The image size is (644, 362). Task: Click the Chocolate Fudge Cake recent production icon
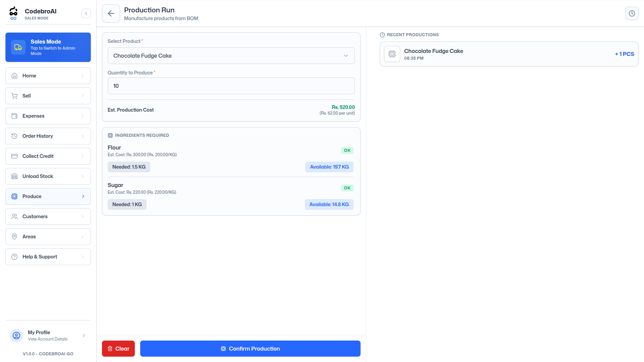[x=392, y=54]
